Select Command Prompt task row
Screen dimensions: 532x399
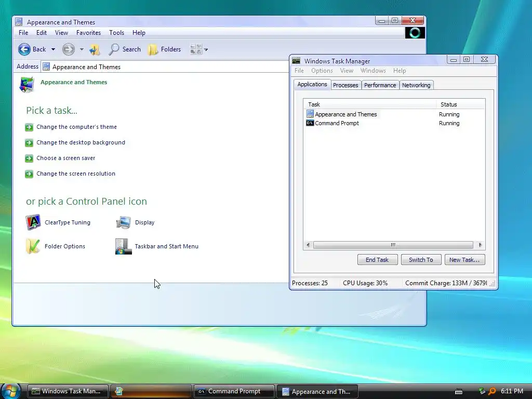click(395, 123)
